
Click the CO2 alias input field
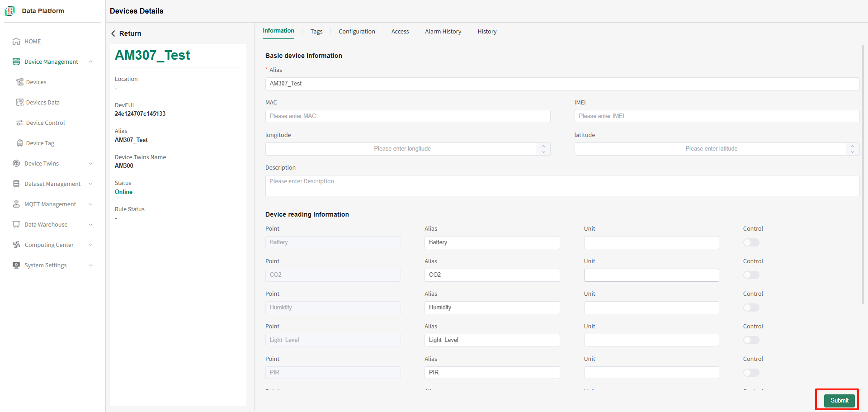click(492, 275)
